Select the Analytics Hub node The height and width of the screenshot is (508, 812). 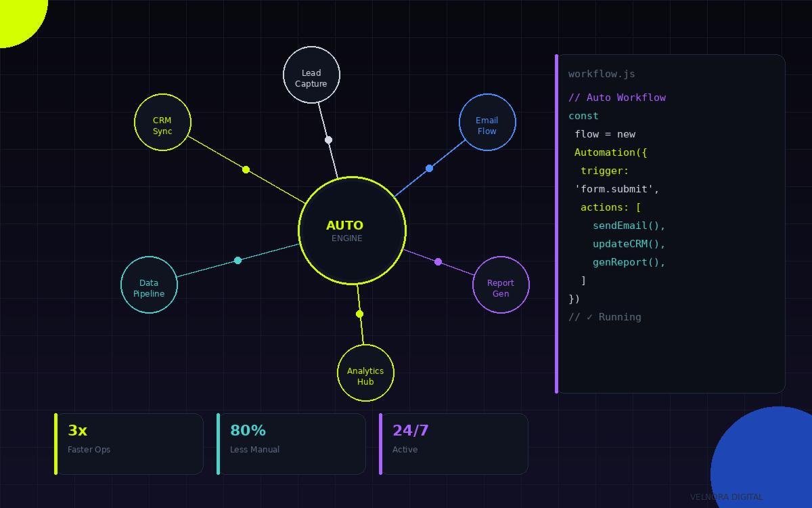click(x=365, y=373)
